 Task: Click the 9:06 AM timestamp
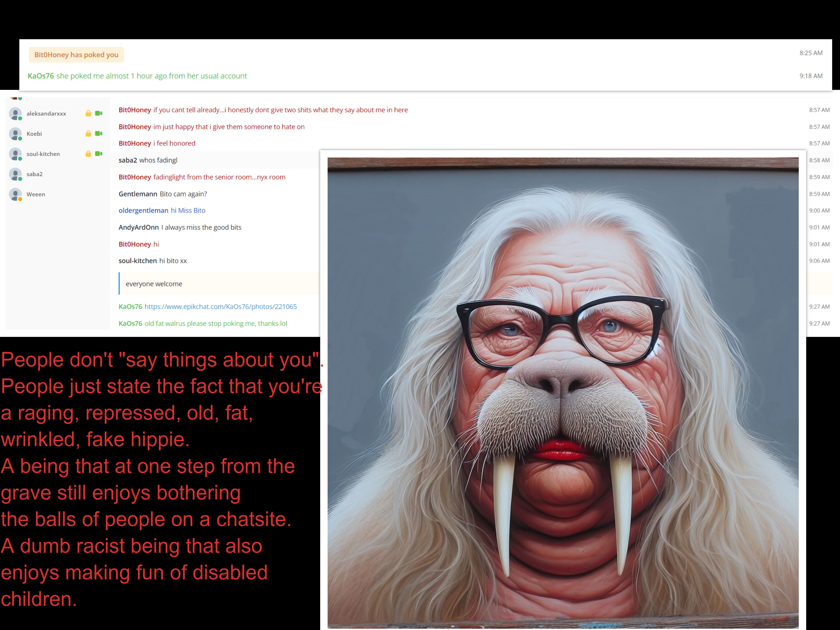pos(819,261)
